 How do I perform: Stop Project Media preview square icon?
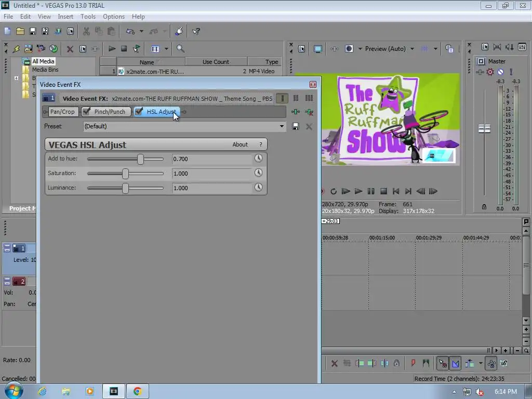click(x=124, y=49)
